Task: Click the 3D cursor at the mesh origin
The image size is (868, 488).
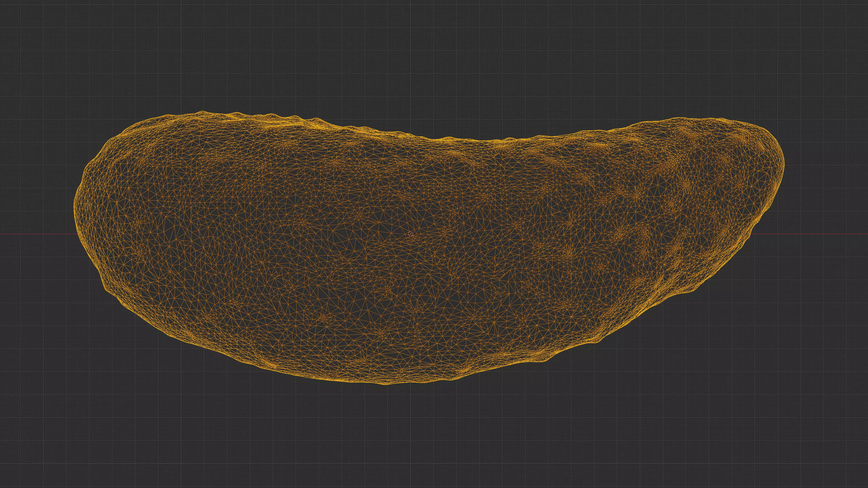Action: pyautogui.click(x=410, y=234)
